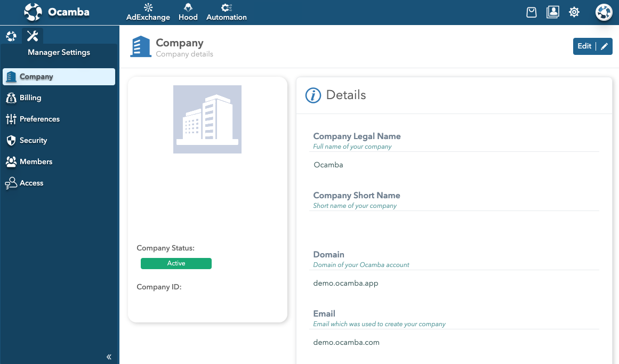Click the 'Company Short Name' label
The height and width of the screenshot is (364, 619).
pos(357,196)
